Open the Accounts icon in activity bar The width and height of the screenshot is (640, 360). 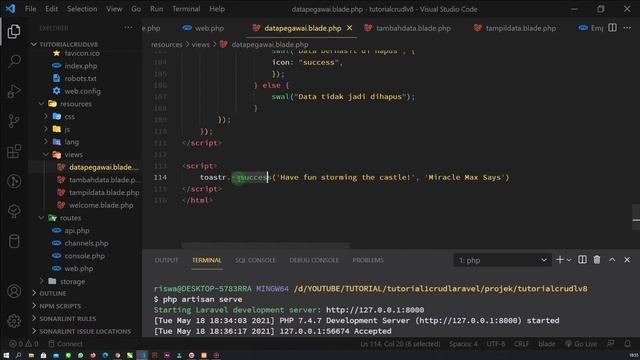(x=14, y=291)
